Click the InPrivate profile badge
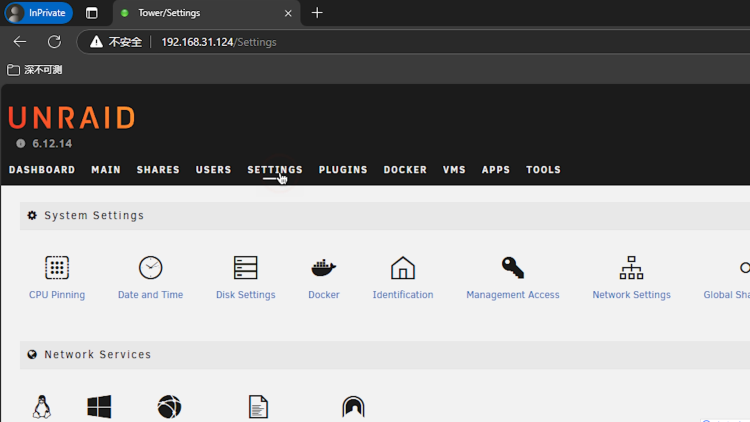The width and height of the screenshot is (750, 422). [39, 13]
